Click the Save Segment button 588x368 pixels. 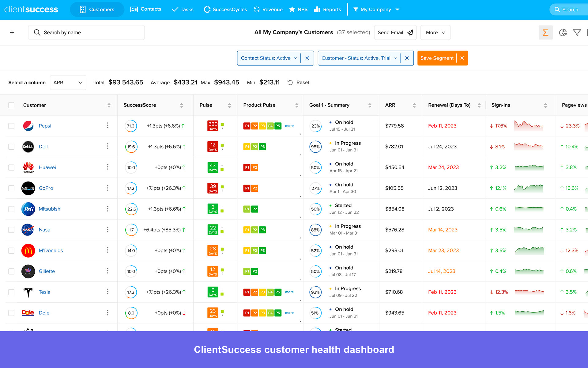click(x=437, y=58)
